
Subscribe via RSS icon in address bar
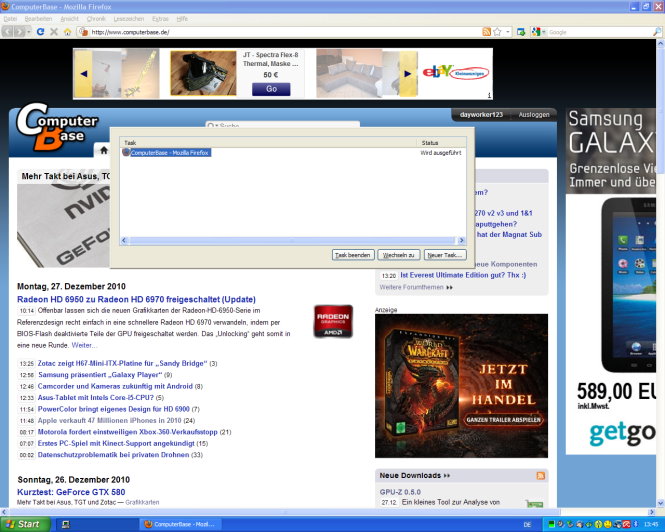487,32
